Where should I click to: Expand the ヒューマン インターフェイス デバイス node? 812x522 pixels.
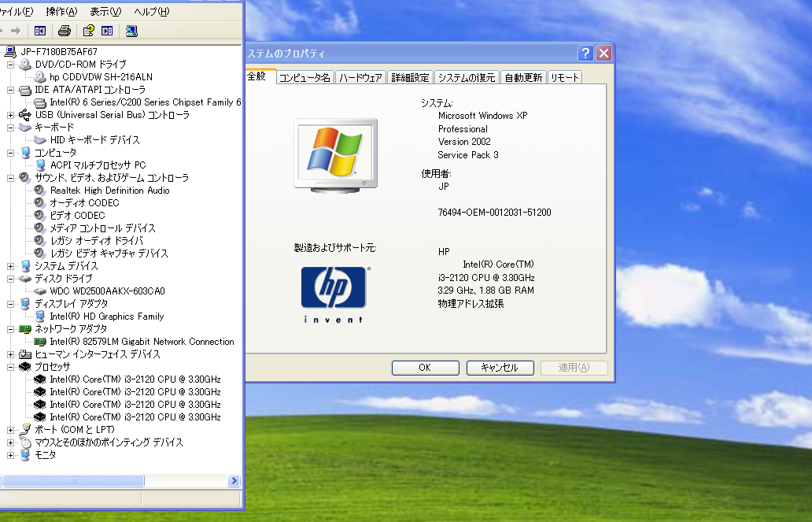(x=10, y=354)
